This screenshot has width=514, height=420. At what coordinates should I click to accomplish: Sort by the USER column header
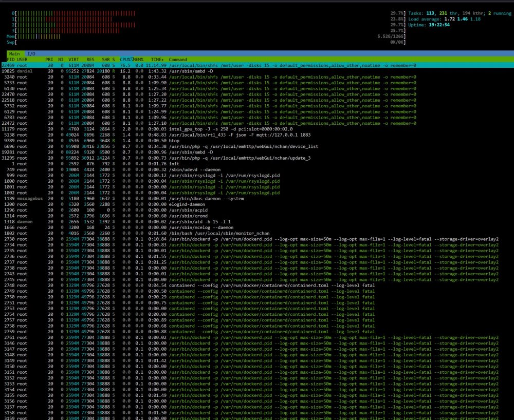click(22, 60)
